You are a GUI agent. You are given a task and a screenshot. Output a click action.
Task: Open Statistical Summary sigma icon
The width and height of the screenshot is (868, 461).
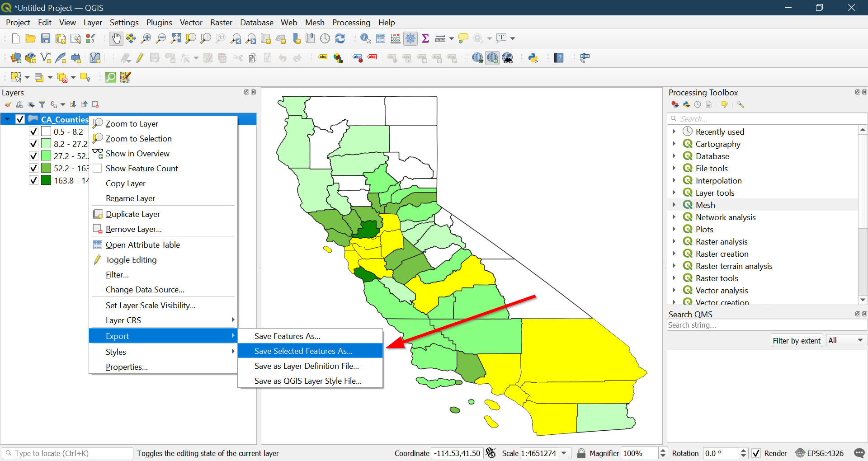(425, 39)
